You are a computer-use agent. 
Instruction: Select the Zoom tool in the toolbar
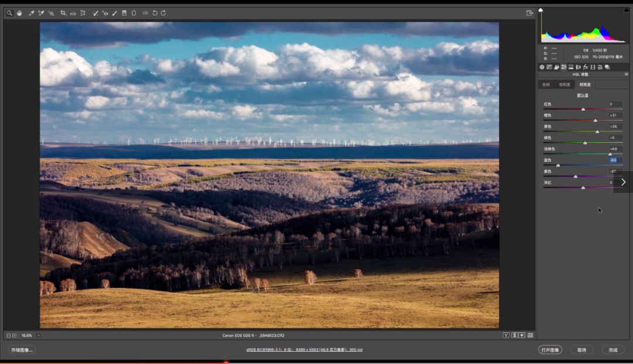tap(9, 13)
